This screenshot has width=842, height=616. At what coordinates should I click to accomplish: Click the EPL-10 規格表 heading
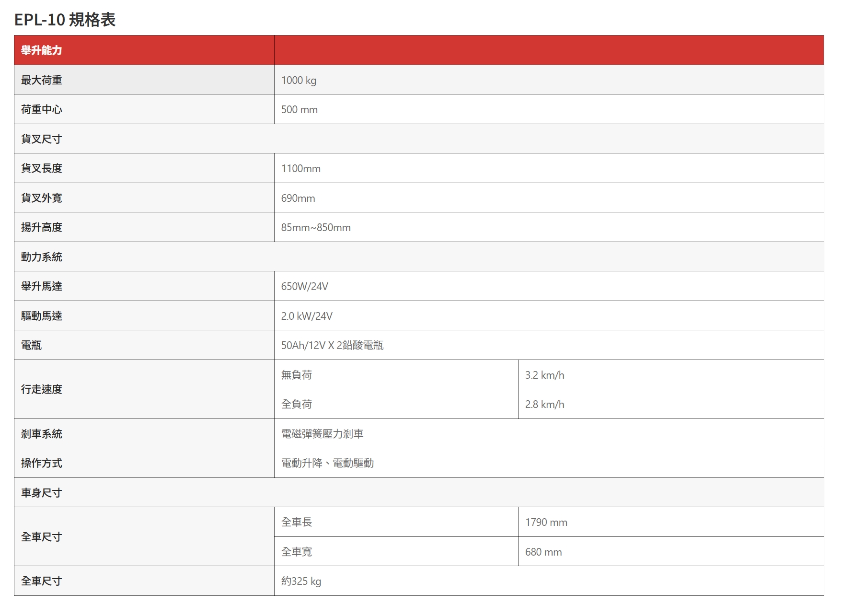click(65, 20)
